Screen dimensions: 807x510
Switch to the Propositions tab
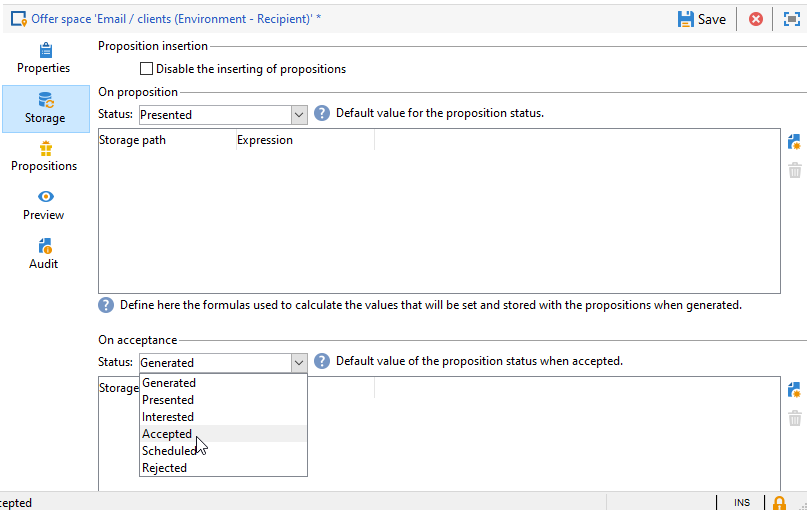(44, 156)
